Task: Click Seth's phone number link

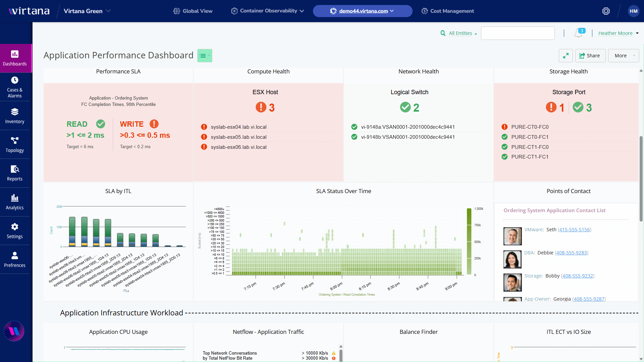Action: coord(574,230)
